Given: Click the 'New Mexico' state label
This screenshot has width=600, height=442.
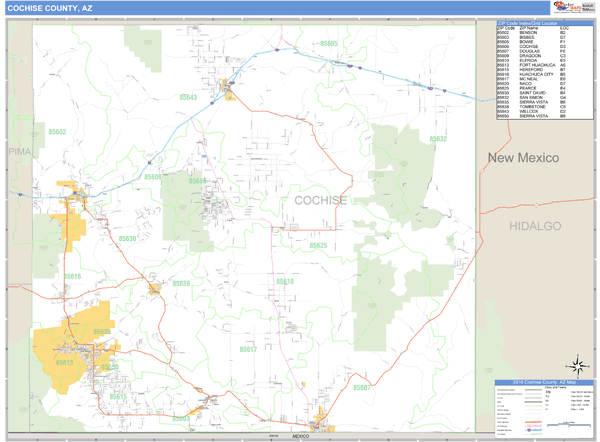Looking at the screenshot, I should coord(523,158).
